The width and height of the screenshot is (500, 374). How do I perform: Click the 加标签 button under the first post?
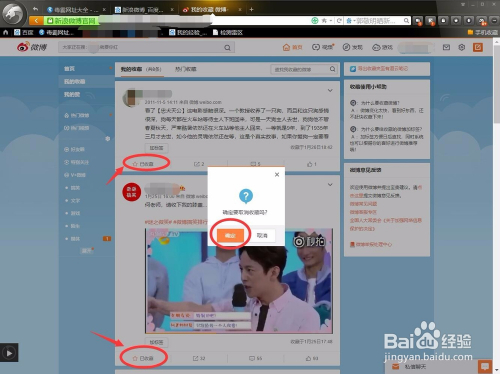[x=156, y=148]
